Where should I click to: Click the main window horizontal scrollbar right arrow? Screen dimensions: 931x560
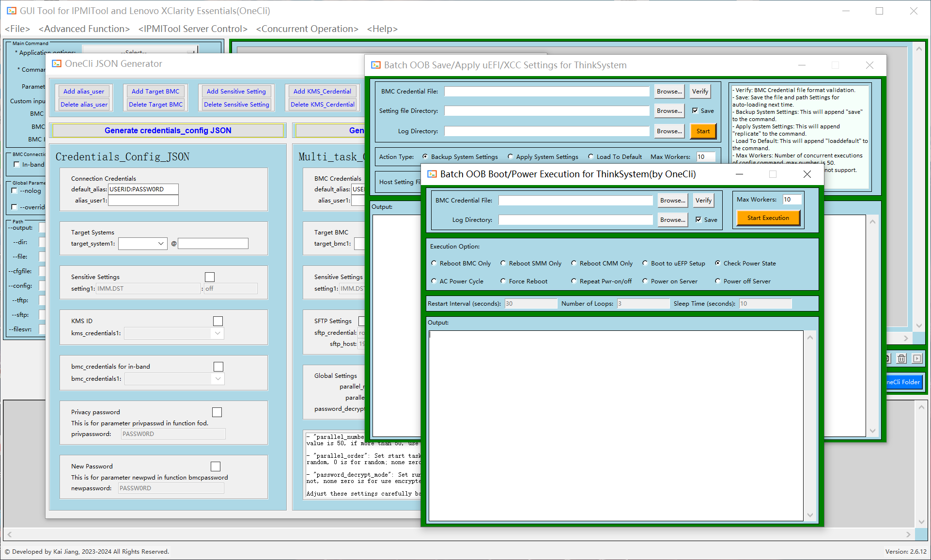tap(908, 535)
